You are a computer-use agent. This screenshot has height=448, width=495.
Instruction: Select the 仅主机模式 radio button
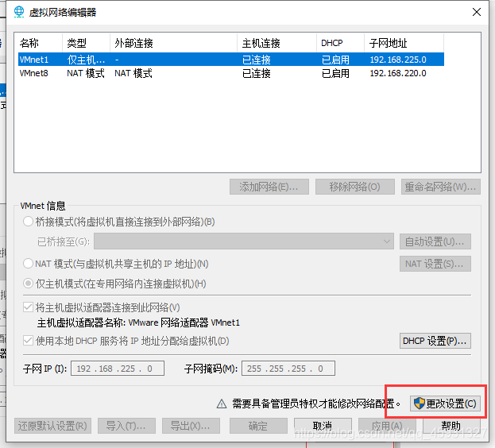pos(28,284)
